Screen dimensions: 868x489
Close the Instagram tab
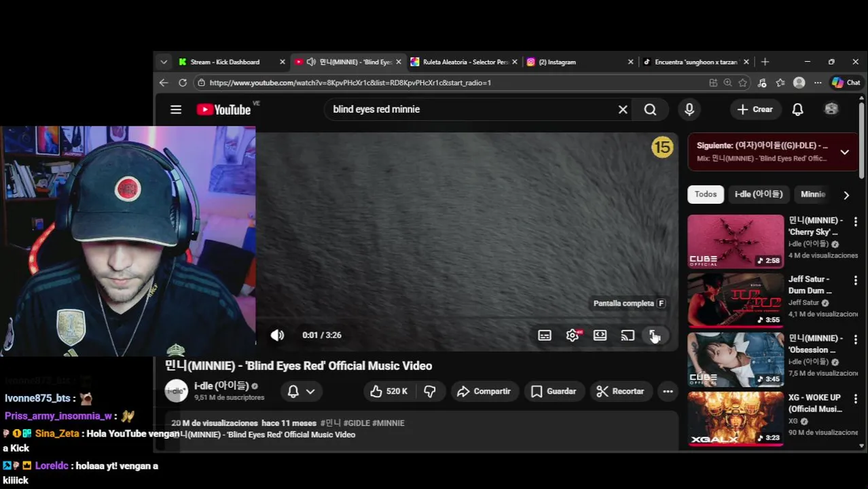coord(630,62)
